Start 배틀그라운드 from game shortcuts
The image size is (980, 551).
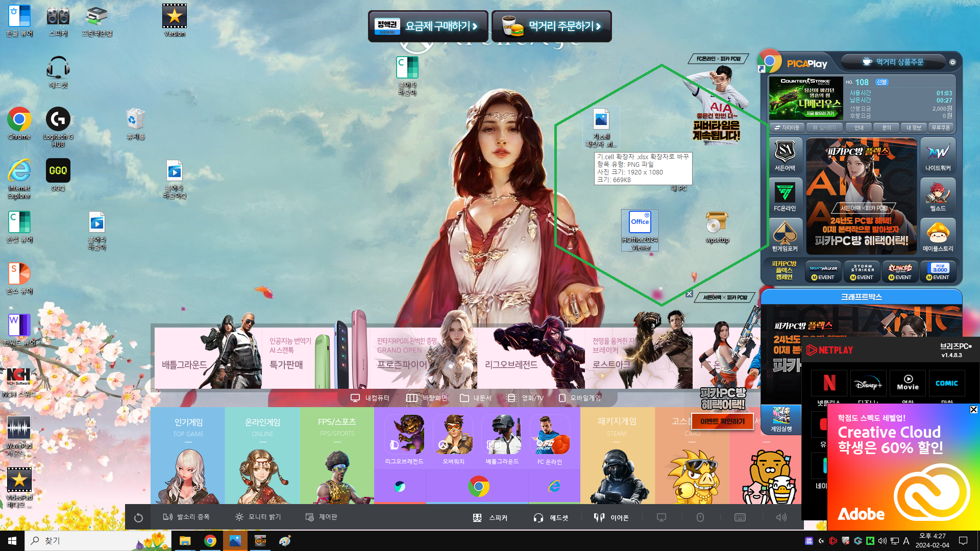502,439
